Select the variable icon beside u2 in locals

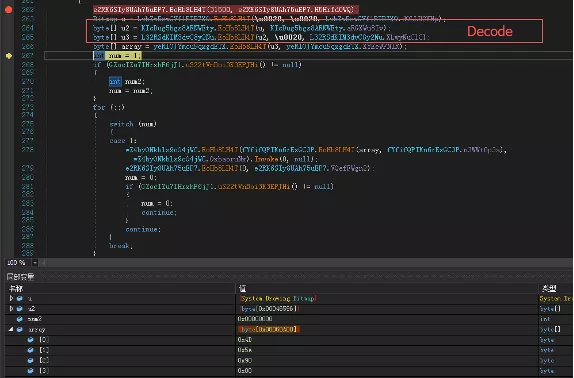20,308
